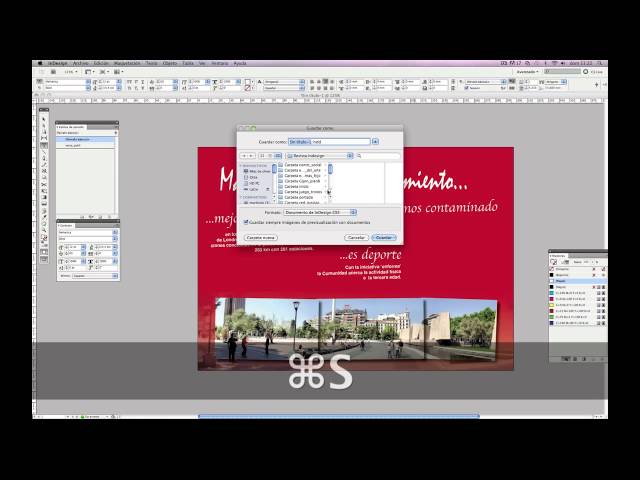Go forward in the save dialog browser
Screen dimensions: 640x480
(x=251, y=156)
